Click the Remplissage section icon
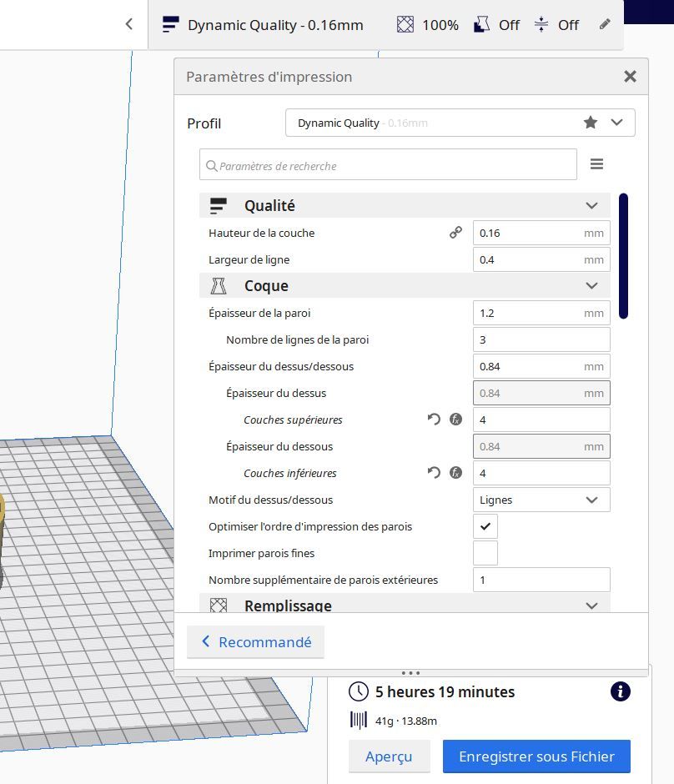 219,606
